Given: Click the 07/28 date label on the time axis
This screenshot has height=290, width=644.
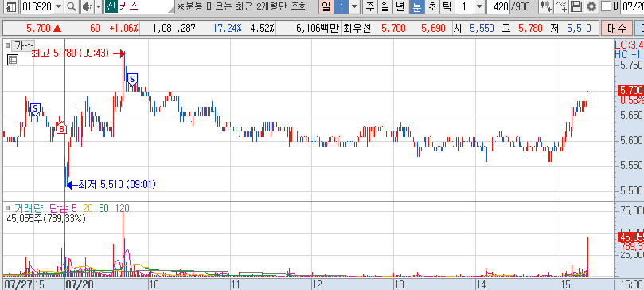Looking at the screenshot, I should (80, 284).
